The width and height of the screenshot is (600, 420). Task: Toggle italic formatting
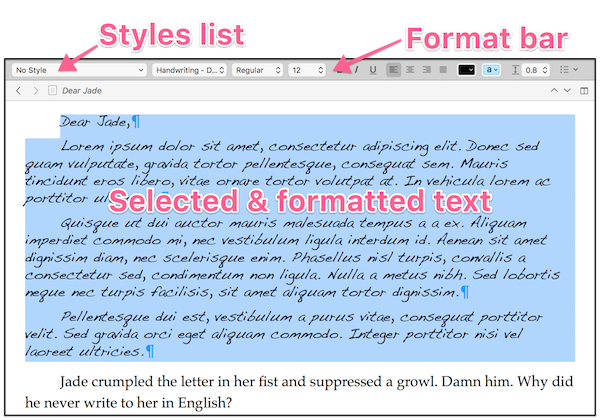tap(357, 70)
